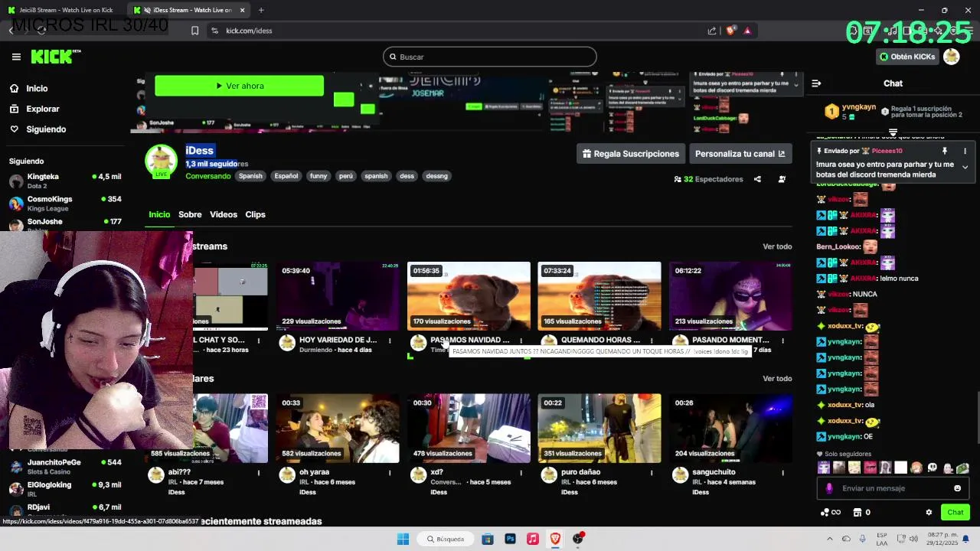Image resolution: width=980 pixels, height=551 pixels.
Task: Open new browser tab with plus
Action: click(261, 10)
